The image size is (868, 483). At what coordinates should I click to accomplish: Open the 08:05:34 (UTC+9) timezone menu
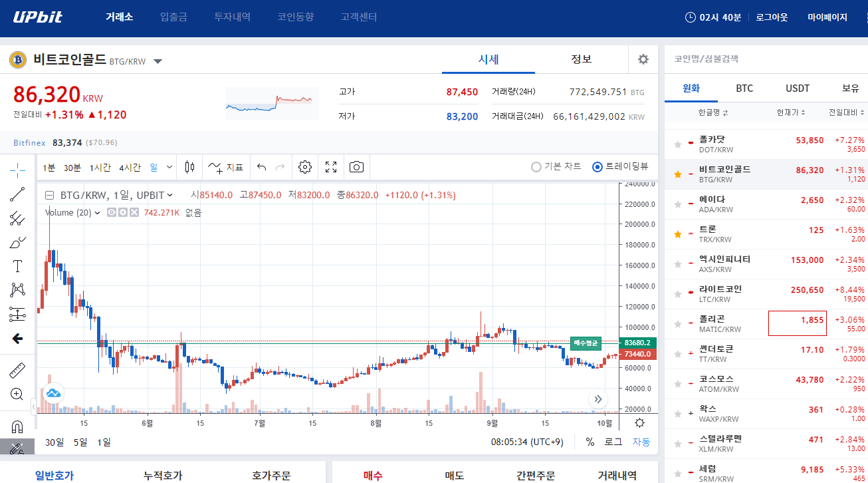[x=528, y=442]
